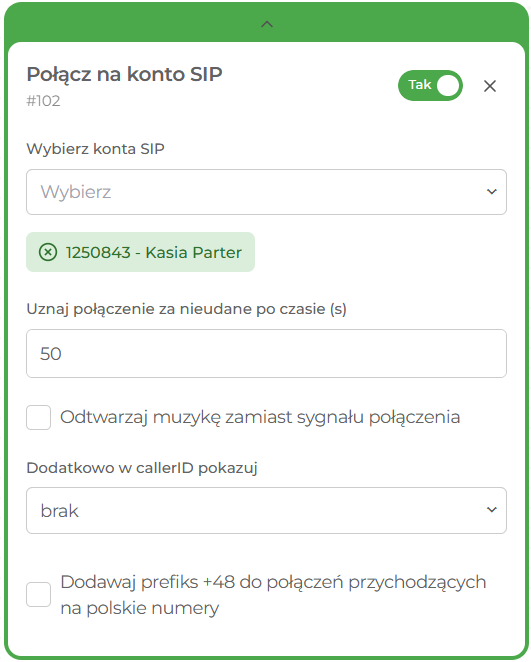This screenshot has width=531, height=662.
Task: Close the Połącz na konto SIP card
Action: 490,86
